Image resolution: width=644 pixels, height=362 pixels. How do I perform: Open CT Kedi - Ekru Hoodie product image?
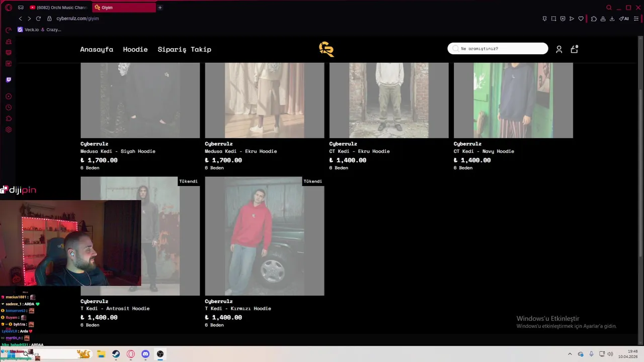[388, 100]
